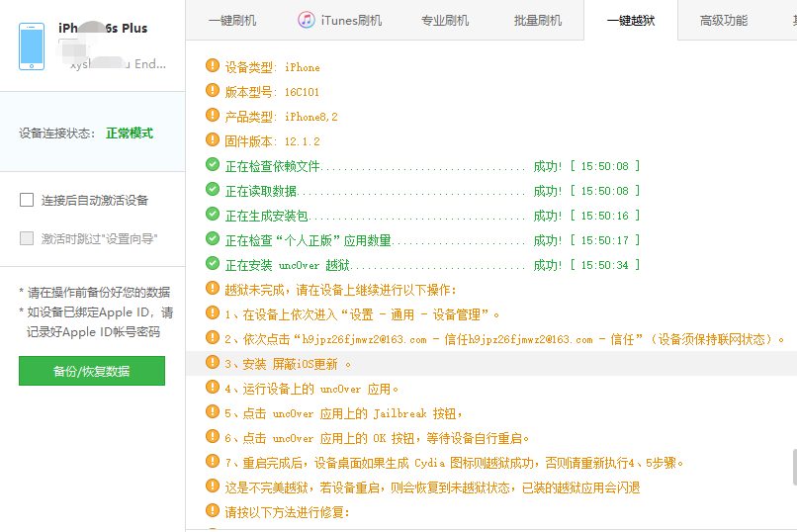Click the 正常模式 connection status

(130, 133)
